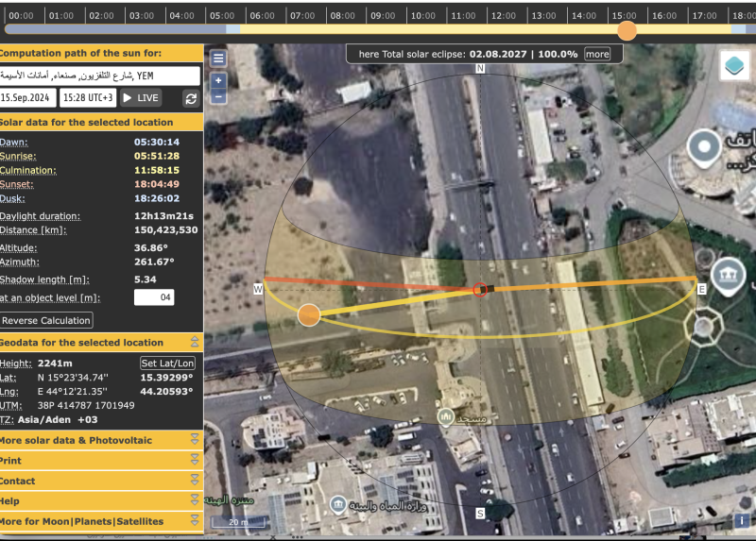Start LIVE sun position mode

point(141,98)
